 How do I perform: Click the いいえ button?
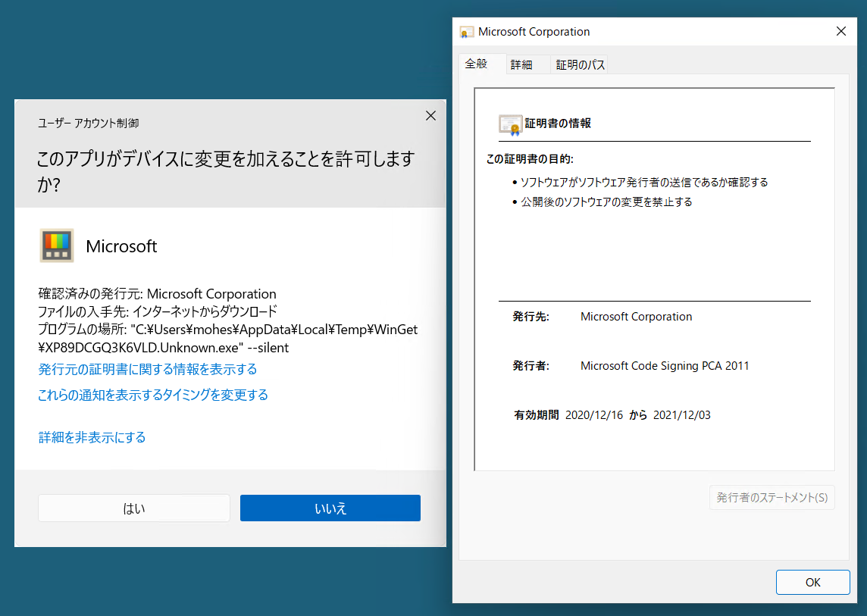330,508
